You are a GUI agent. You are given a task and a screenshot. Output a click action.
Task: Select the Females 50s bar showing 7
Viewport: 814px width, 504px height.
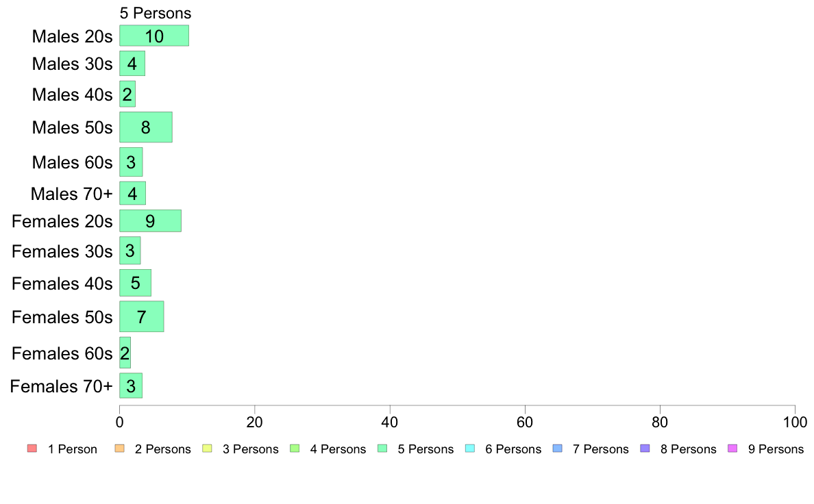[142, 316]
